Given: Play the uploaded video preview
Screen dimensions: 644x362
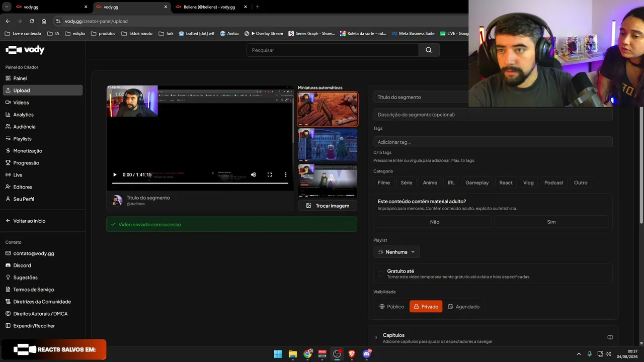Looking at the screenshot, I should pos(115,175).
